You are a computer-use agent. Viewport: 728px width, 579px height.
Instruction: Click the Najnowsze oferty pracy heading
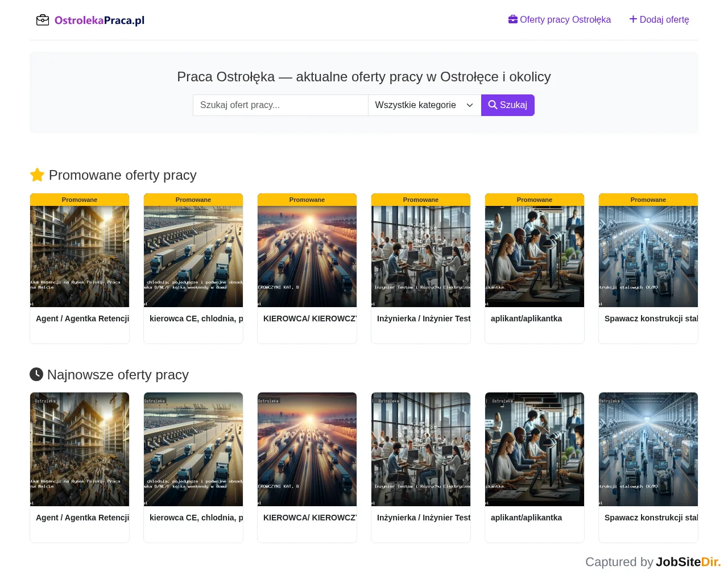point(109,375)
